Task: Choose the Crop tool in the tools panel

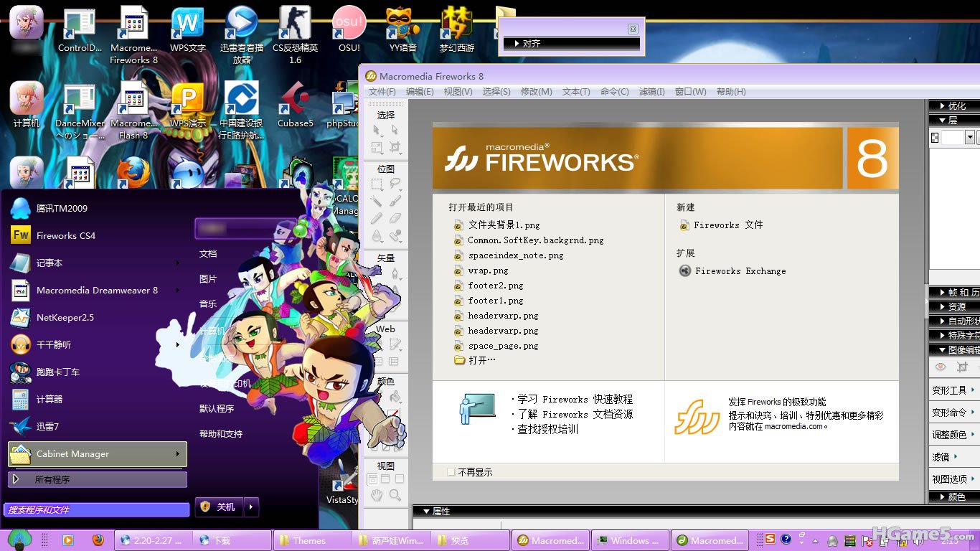Action: (x=395, y=147)
